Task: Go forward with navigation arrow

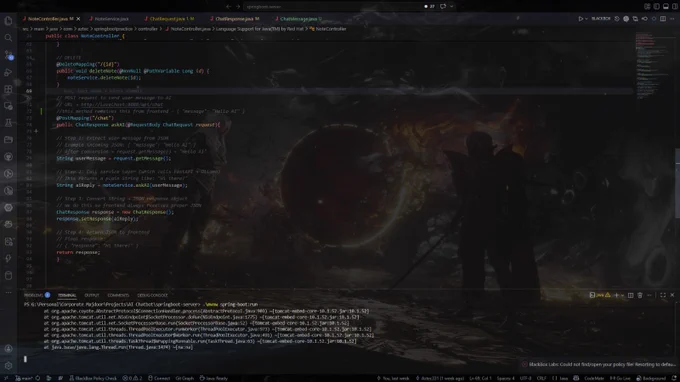Action: (238, 7)
